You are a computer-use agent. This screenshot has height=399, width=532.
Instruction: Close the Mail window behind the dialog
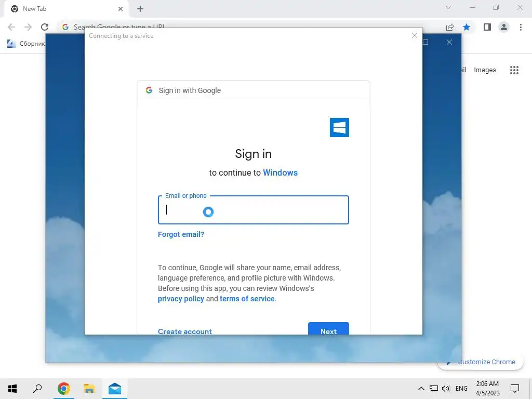[449, 42]
